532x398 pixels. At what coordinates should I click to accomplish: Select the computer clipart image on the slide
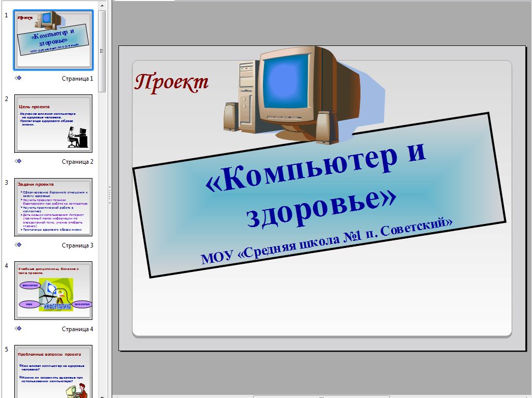(x=304, y=95)
